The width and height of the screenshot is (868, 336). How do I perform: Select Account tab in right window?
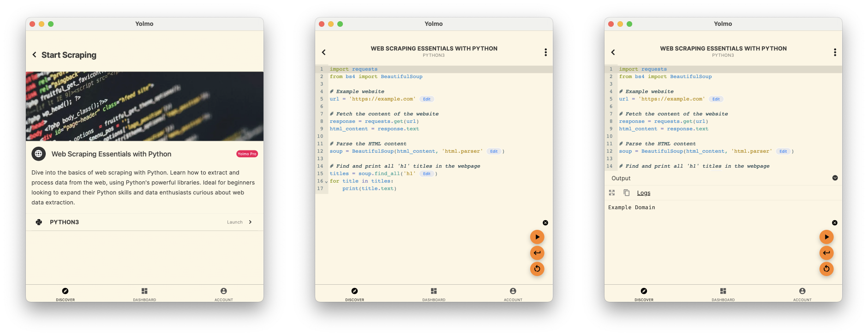click(802, 294)
